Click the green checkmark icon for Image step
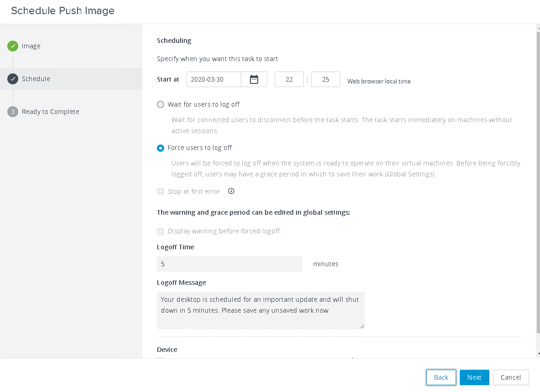This screenshot has width=540, height=392. [13, 46]
